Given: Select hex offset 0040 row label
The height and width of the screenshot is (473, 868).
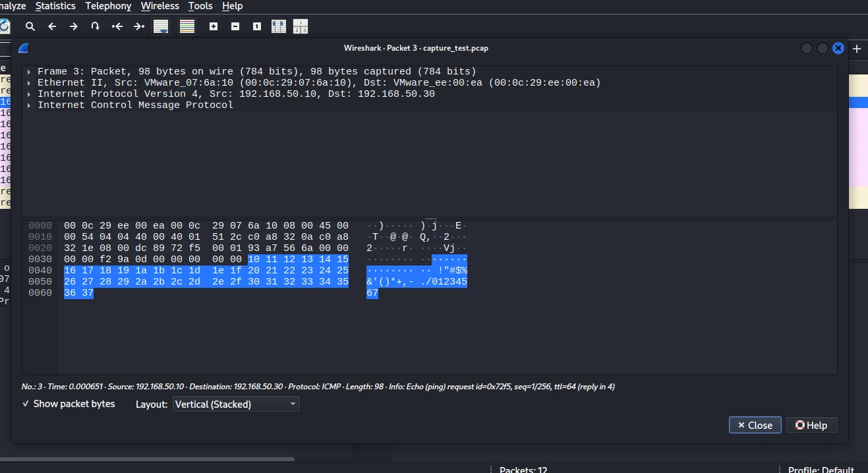Looking at the screenshot, I should 40,271.
